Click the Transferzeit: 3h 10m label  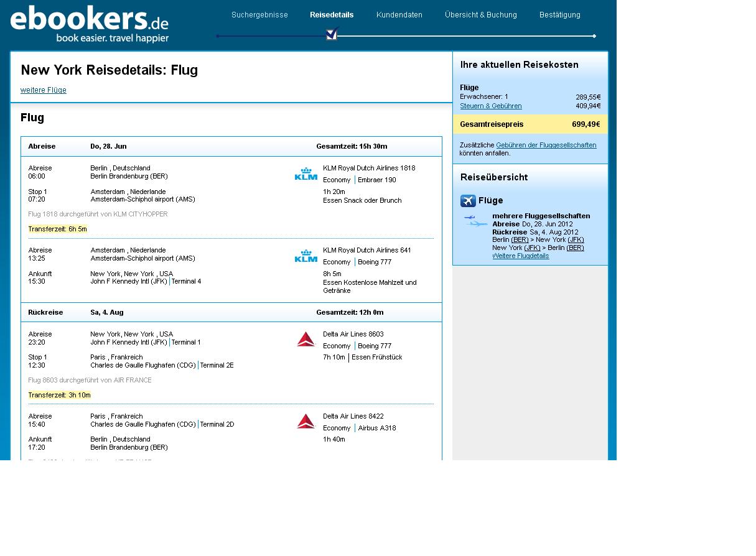tap(59, 395)
